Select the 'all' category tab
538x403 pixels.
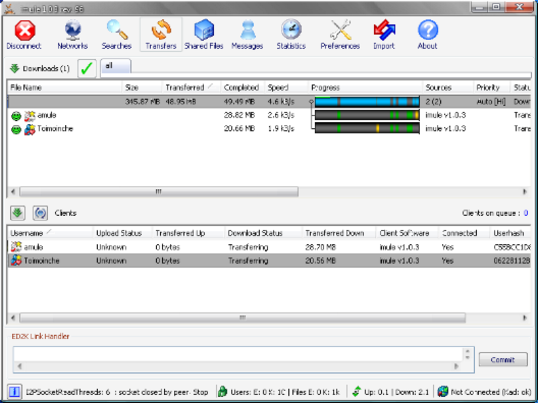(x=115, y=66)
